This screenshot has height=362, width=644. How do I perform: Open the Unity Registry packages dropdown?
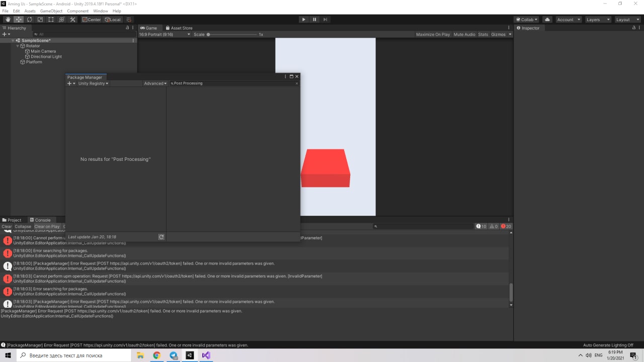93,83
